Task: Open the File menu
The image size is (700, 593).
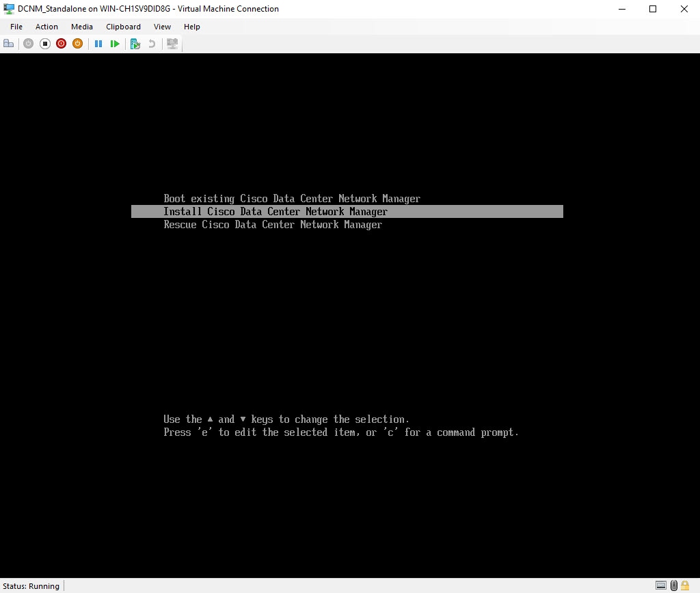Action: point(16,27)
